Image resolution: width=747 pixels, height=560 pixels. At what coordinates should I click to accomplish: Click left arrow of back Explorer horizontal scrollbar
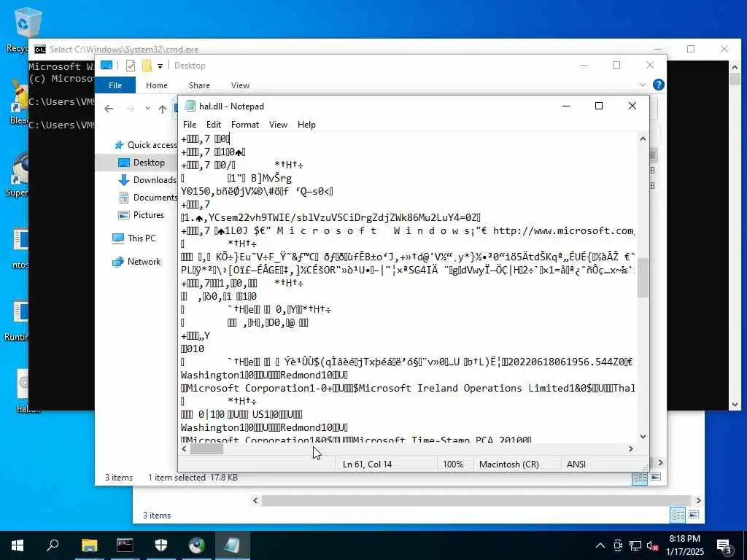(x=255, y=500)
